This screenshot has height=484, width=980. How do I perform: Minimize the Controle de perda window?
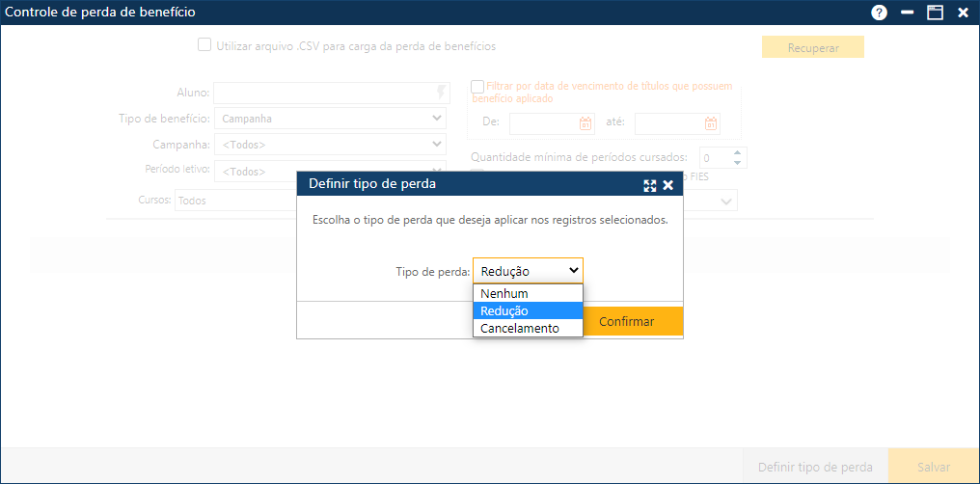pos(907,13)
